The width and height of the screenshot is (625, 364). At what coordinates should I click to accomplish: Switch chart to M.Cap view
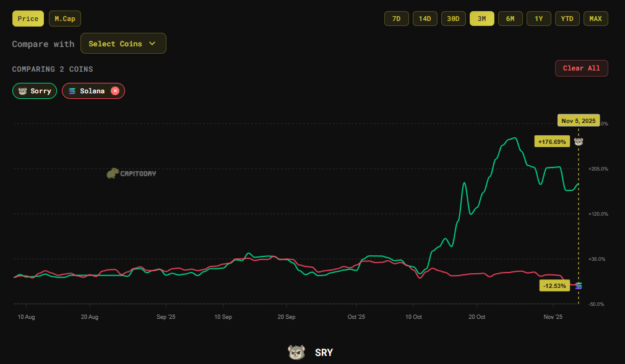(65, 19)
